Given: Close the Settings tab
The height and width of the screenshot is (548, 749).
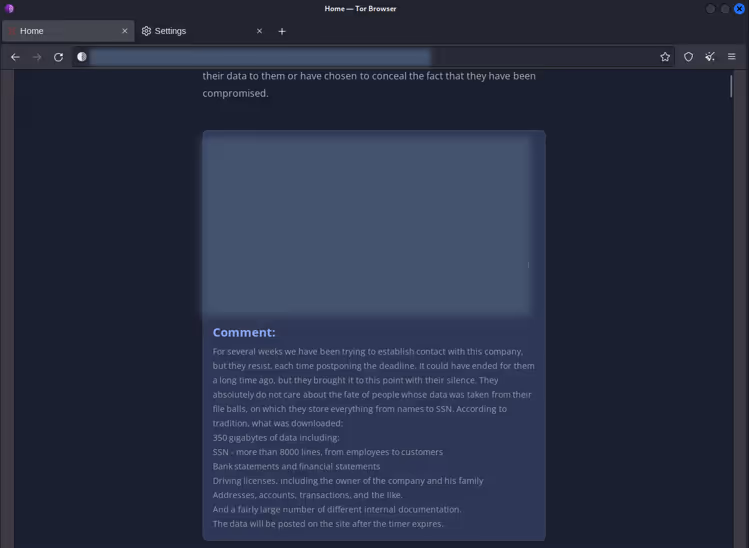Looking at the screenshot, I should (259, 31).
